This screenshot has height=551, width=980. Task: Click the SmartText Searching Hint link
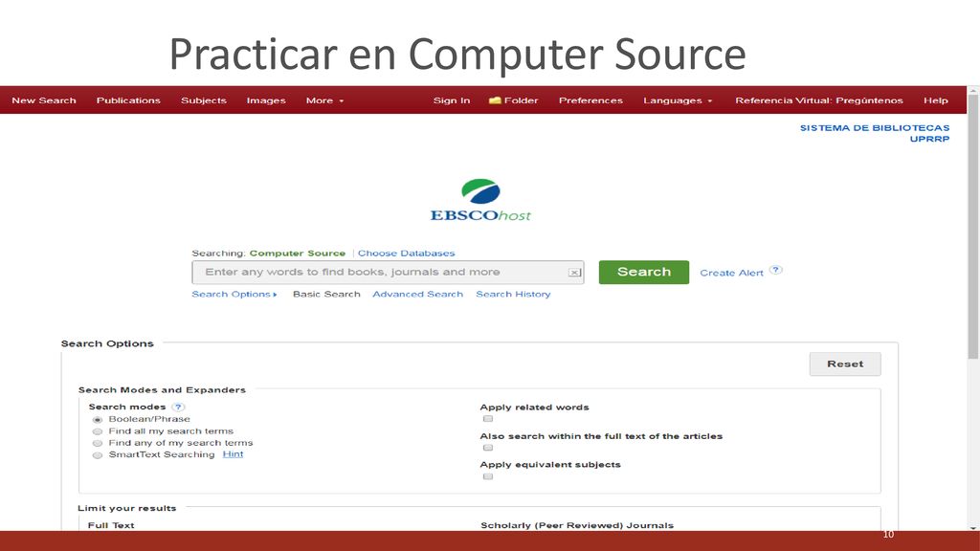click(x=233, y=454)
